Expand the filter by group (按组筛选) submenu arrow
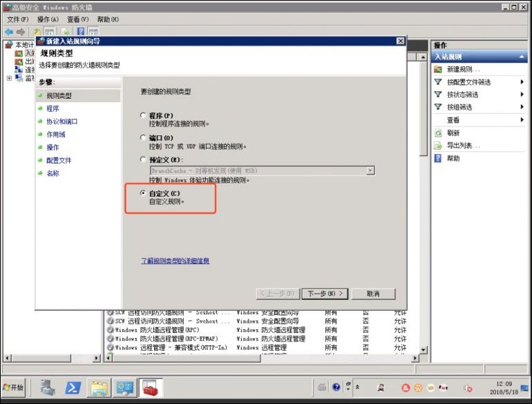 (x=522, y=107)
